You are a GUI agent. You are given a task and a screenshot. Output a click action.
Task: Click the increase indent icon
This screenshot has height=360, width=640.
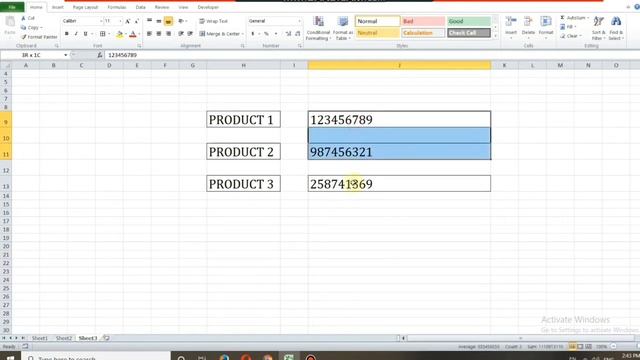tap(190, 34)
